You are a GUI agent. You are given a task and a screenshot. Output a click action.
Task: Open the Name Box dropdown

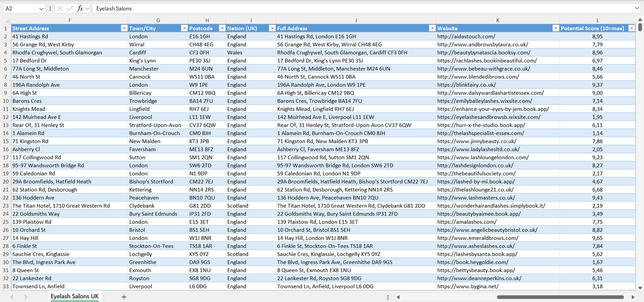(41, 8)
